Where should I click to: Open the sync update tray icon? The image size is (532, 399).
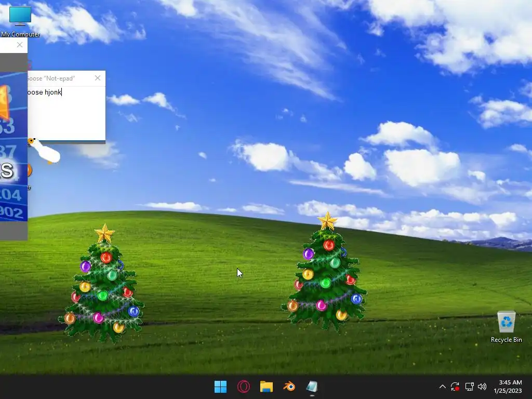click(x=455, y=387)
